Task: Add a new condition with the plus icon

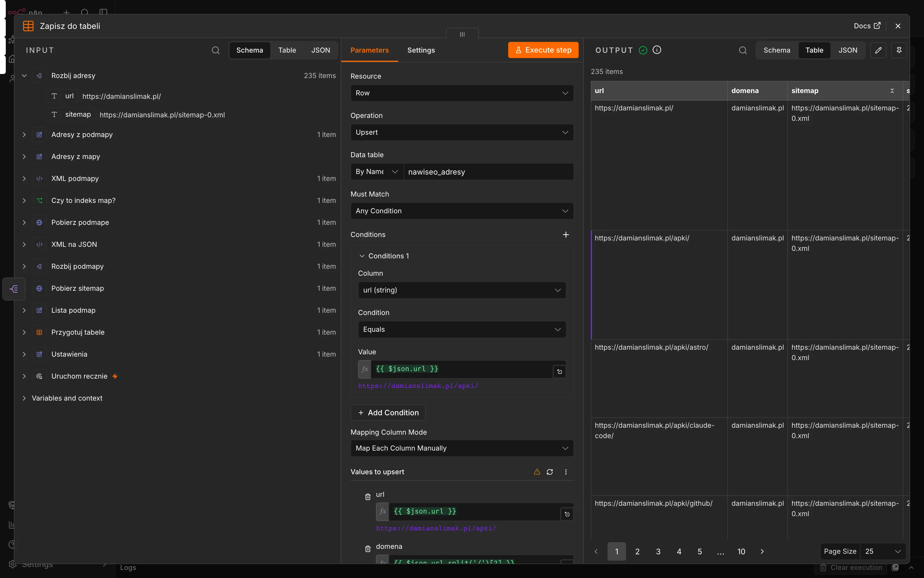Action: 566,234
